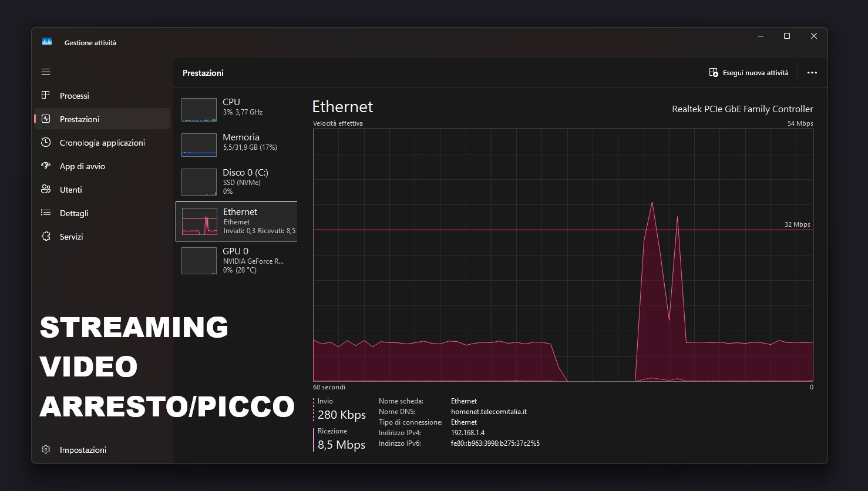
Task: Select the Prestazioni sidebar icon
Action: point(46,119)
